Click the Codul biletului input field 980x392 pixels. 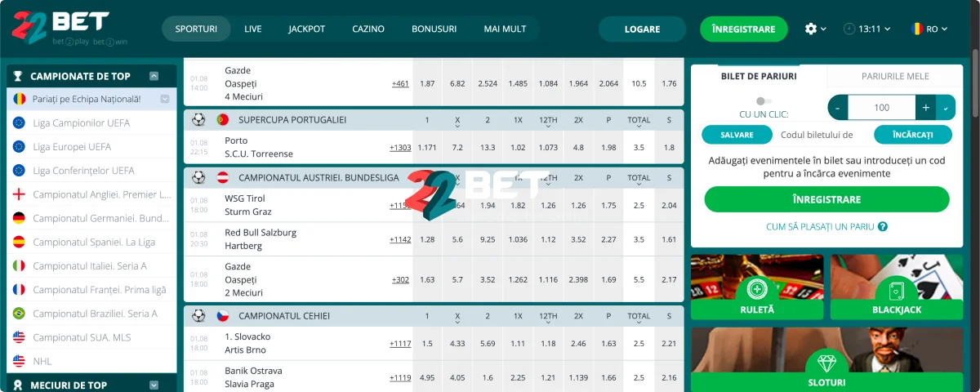pyautogui.click(x=823, y=135)
